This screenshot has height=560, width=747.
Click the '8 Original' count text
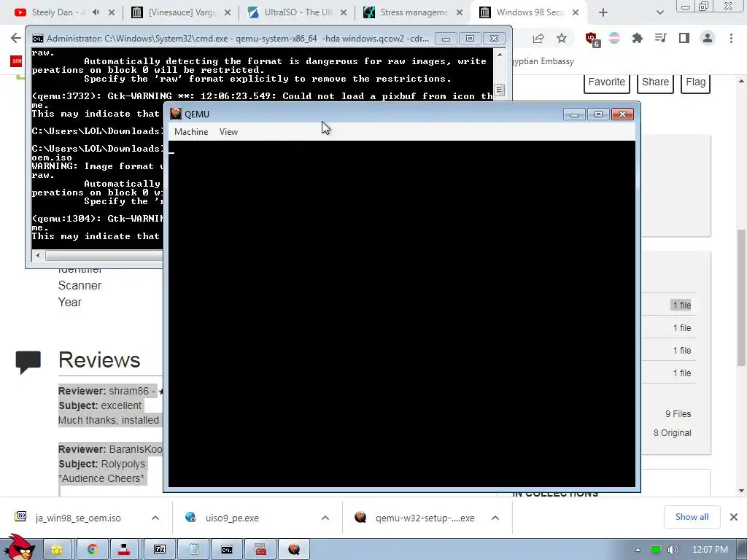pyautogui.click(x=672, y=433)
